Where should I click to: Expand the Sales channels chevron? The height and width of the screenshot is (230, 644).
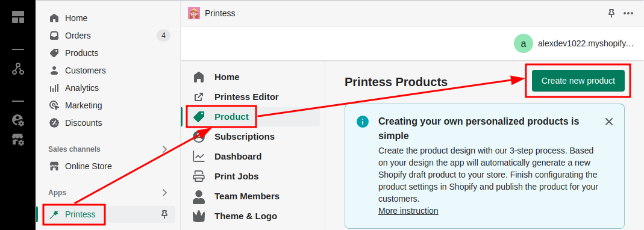[x=164, y=149]
